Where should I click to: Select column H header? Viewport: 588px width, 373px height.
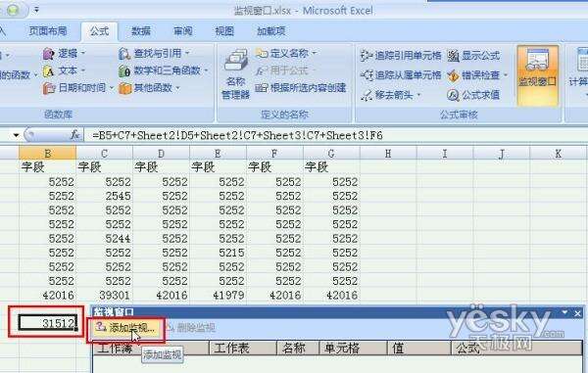point(388,153)
